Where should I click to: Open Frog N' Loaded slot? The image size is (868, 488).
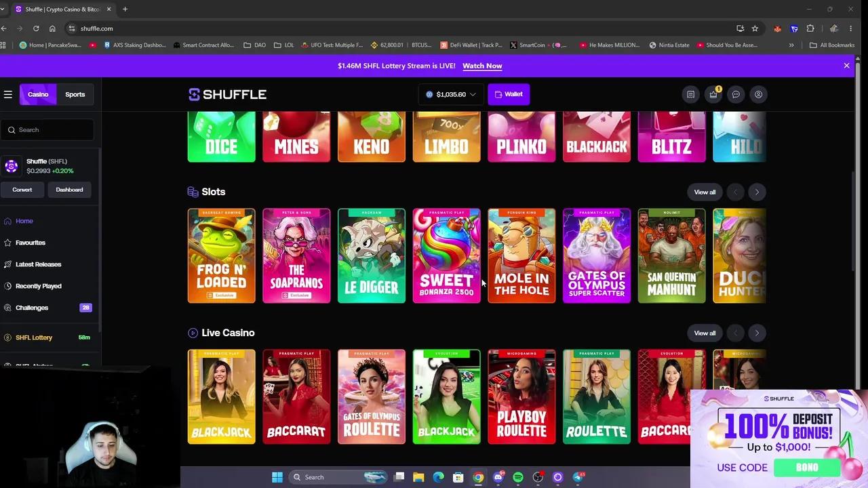[222, 256]
